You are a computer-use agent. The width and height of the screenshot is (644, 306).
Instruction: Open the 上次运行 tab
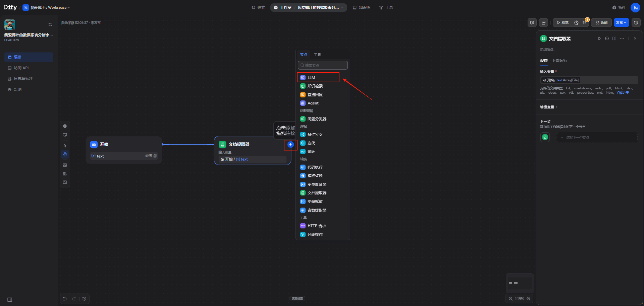(x=559, y=61)
